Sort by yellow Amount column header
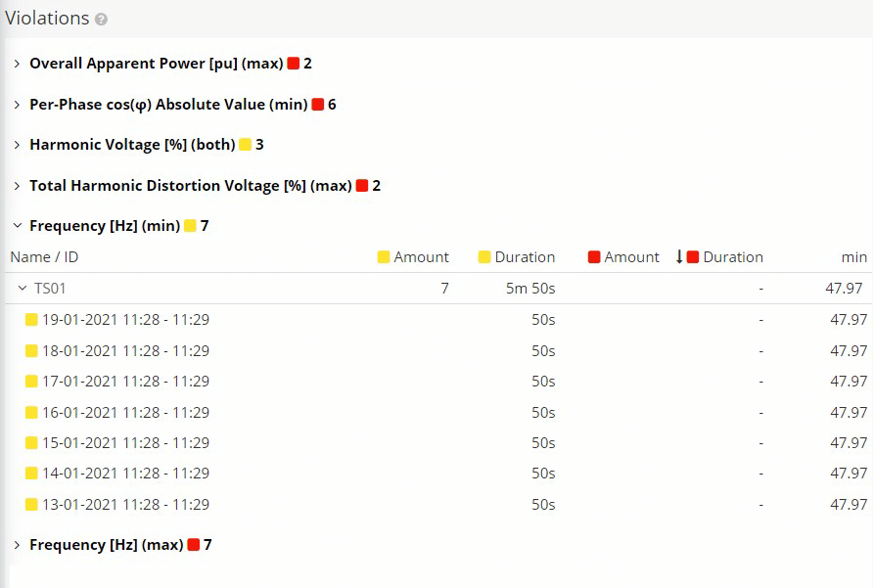The height and width of the screenshot is (588, 874). (421, 257)
